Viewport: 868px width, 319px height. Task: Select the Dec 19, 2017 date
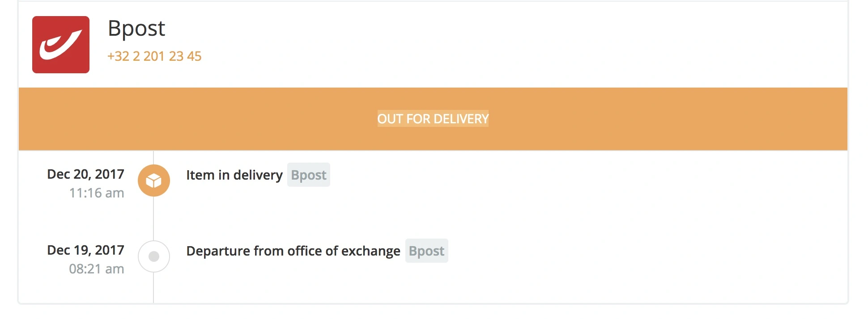(x=85, y=250)
